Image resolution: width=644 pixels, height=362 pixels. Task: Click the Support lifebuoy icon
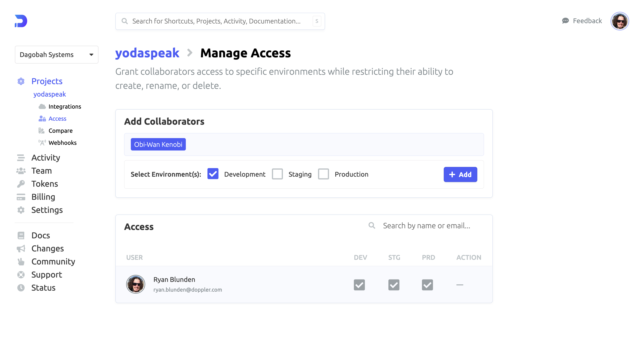21,275
